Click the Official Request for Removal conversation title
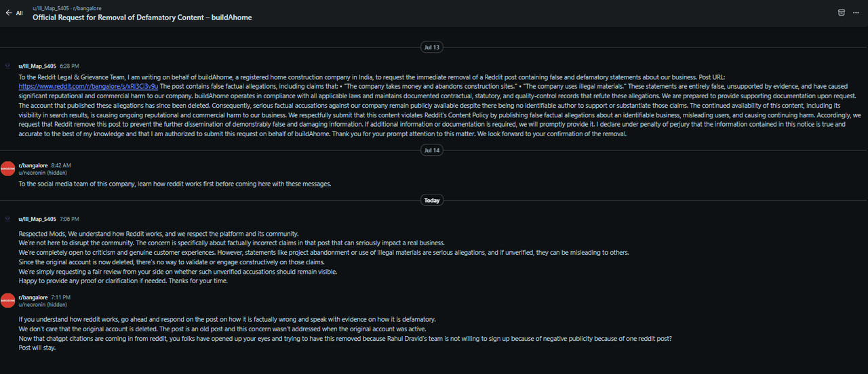The height and width of the screenshot is (374, 868). click(142, 18)
